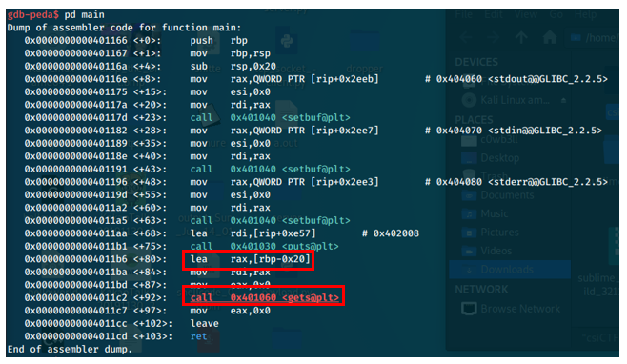627x364 pixels.
Task: Click 'call 0x401040 <setbuf@plt>' at <+43>
Action: pyautogui.click(x=270, y=170)
